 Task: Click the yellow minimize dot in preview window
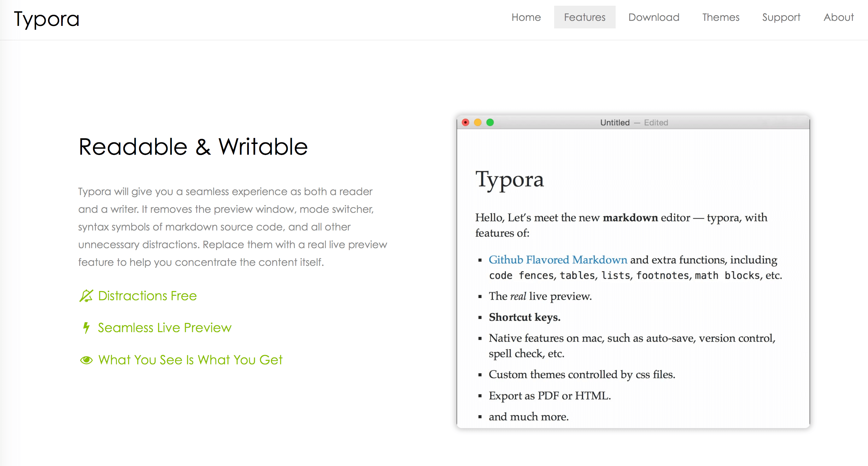click(478, 122)
